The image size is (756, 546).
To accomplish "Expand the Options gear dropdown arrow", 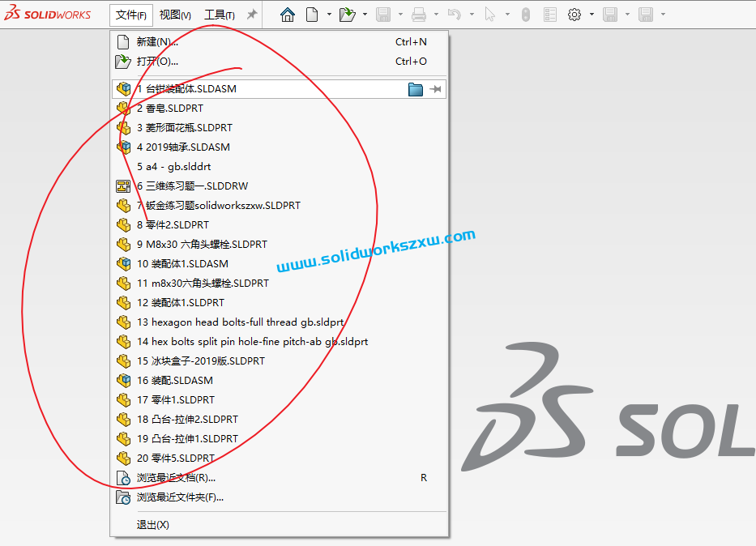I will click(591, 14).
